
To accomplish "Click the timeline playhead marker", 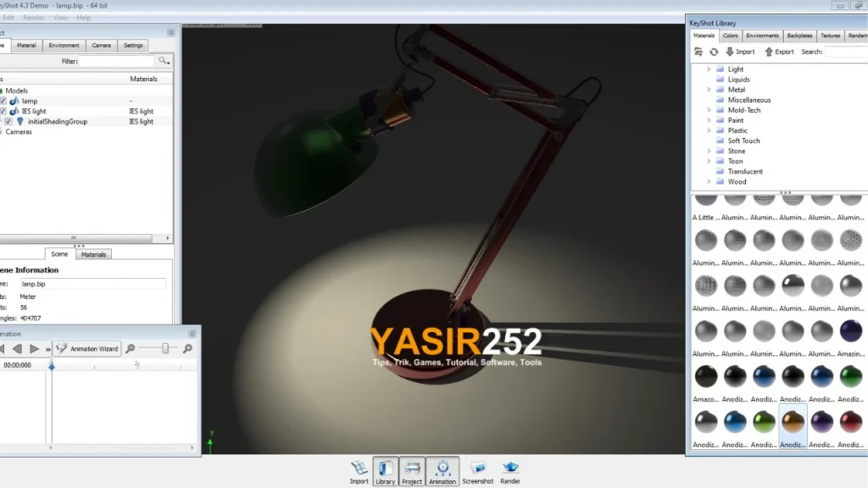I will tap(52, 365).
